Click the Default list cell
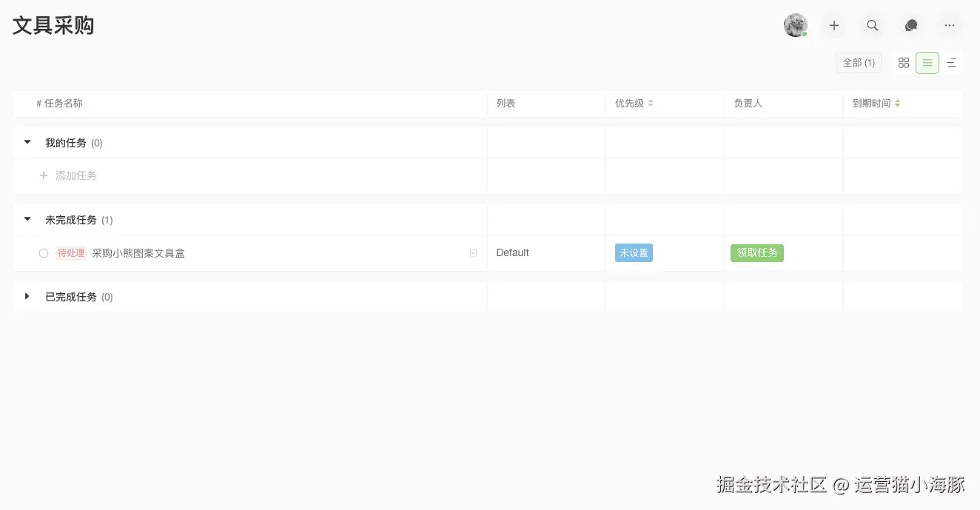 point(512,253)
